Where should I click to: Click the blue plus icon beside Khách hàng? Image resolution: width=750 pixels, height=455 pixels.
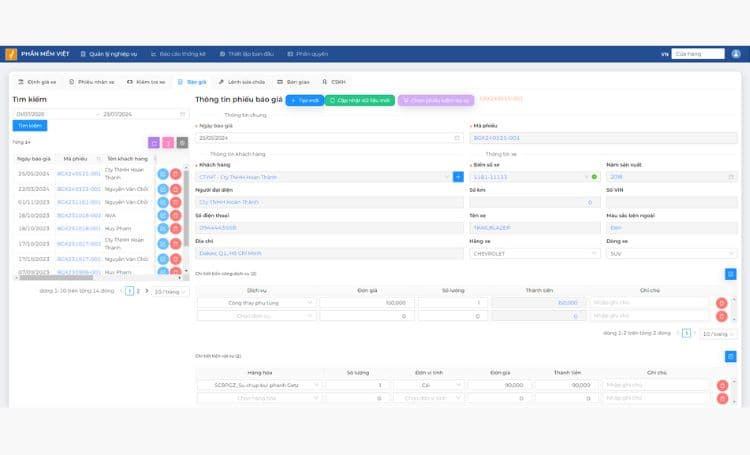click(x=458, y=177)
